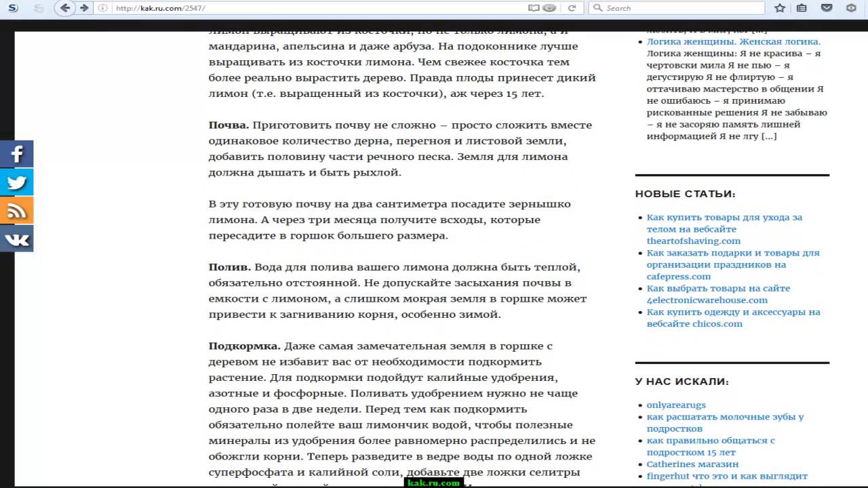Screen dimensions: 868x488
Task: Click the rightmost hexagon toolbar icon
Action: click(x=851, y=8)
